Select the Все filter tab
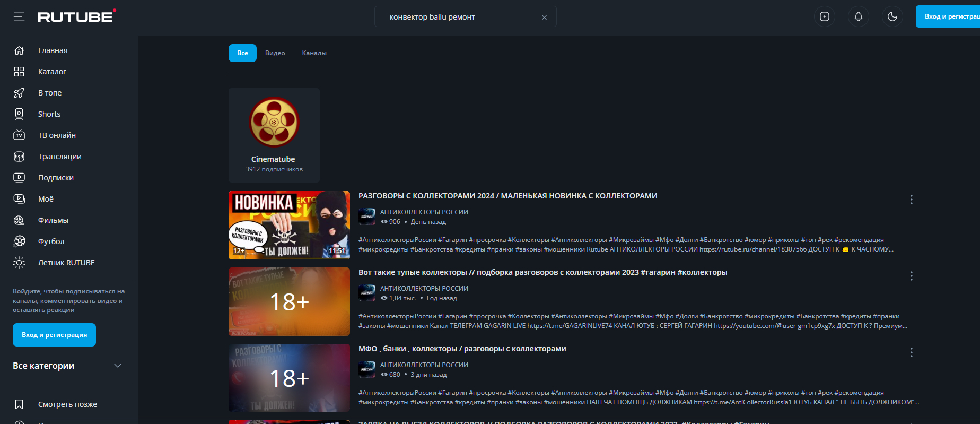The width and height of the screenshot is (980, 424). [242, 53]
